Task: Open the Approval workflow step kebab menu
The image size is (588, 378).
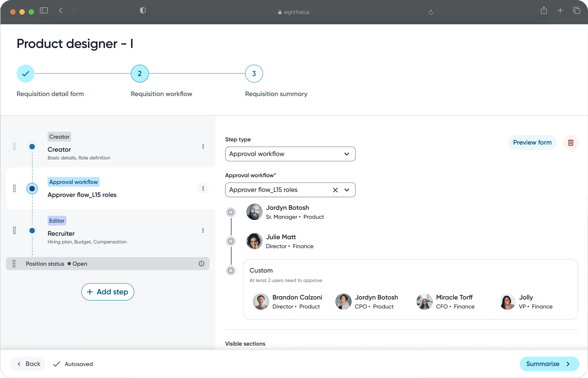Action: click(203, 188)
